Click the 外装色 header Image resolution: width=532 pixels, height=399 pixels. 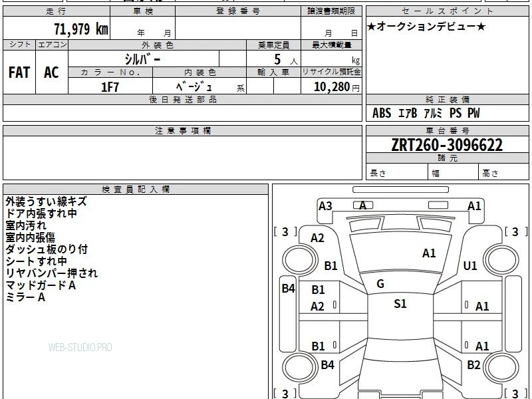point(157,45)
